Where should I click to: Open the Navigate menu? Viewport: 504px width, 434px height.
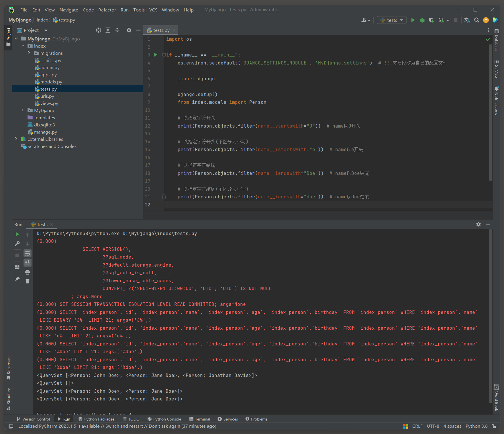pos(69,10)
